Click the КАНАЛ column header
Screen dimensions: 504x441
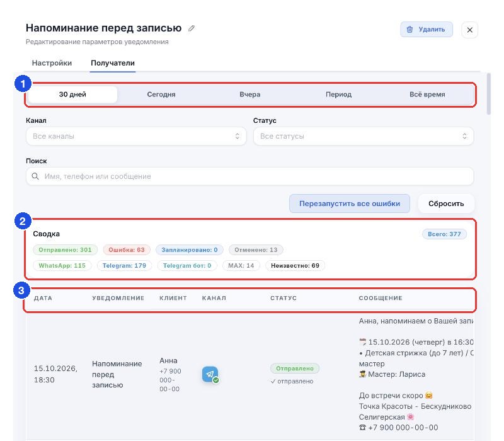(214, 298)
